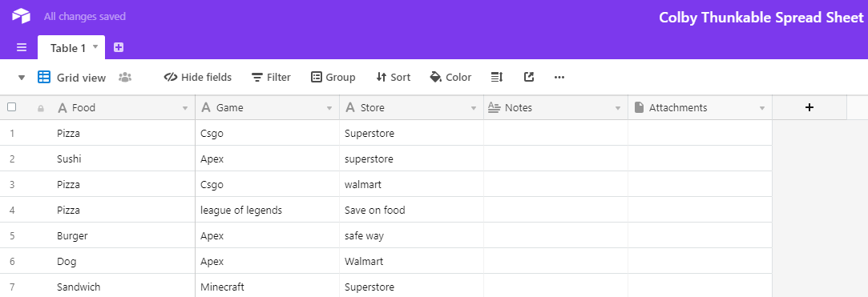Image resolution: width=868 pixels, height=297 pixels.
Task: Open the Color menu
Action: pyautogui.click(x=450, y=77)
